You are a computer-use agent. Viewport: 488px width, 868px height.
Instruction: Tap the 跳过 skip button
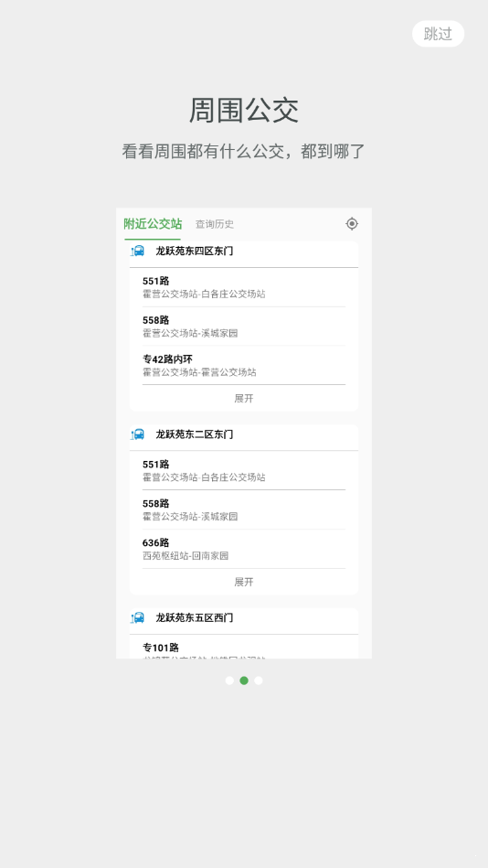[x=438, y=34]
